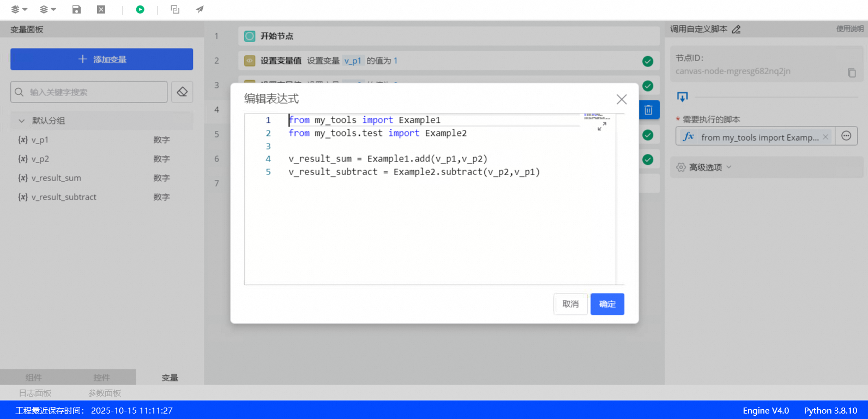The height and width of the screenshot is (419, 868).
Task: Click the green check on row 2
Action: tap(648, 61)
